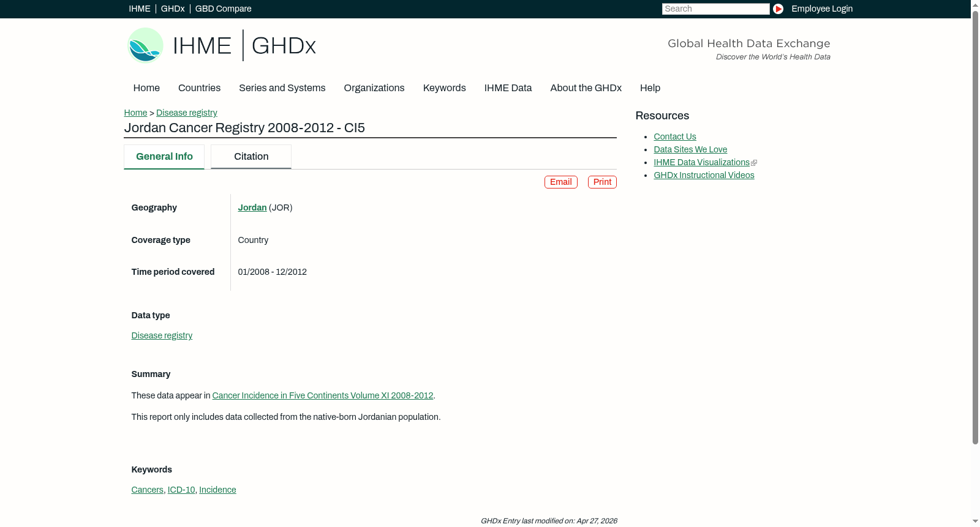Open the ICD-10 keyword link

pos(181,490)
